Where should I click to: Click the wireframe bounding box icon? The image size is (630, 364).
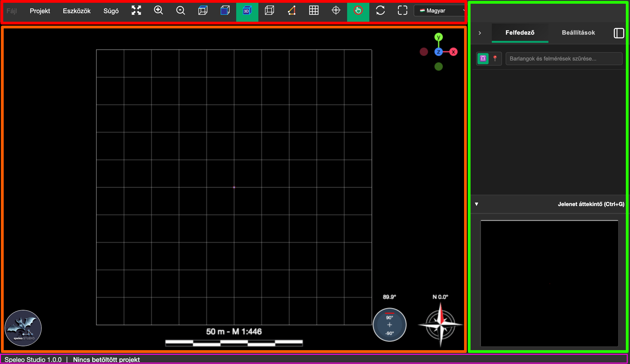point(269,10)
